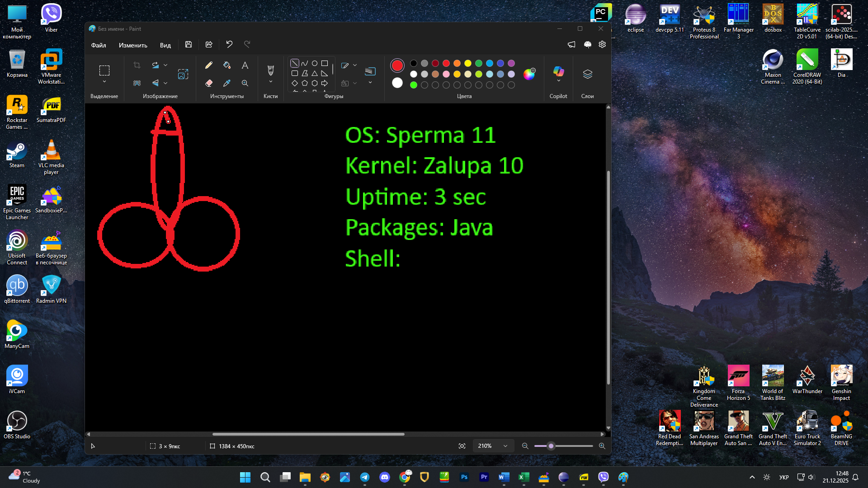Click the Remove background icon

point(137,83)
